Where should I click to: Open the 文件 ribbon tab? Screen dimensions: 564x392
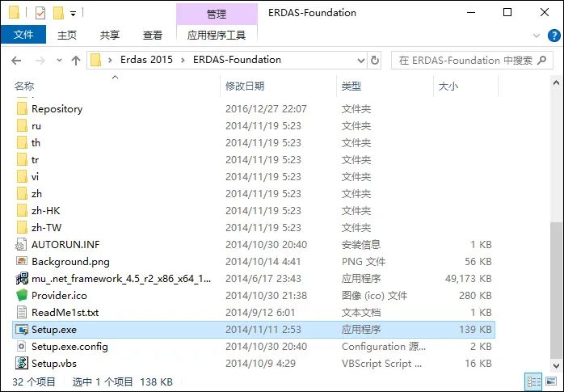click(23, 35)
